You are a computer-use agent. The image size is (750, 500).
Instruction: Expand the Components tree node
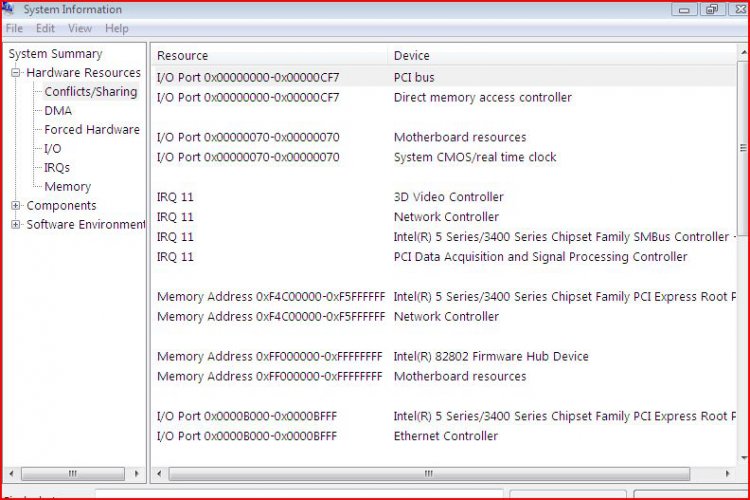[x=16, y=206]
